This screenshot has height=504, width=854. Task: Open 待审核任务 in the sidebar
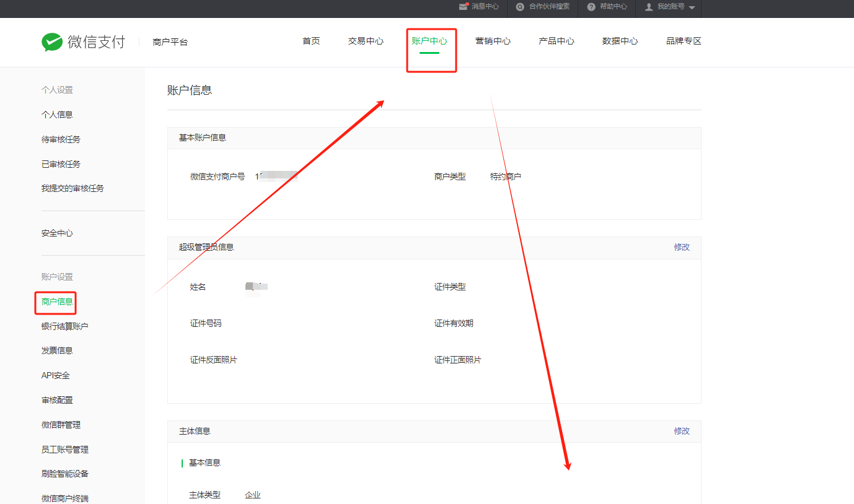tap(61, 139)
